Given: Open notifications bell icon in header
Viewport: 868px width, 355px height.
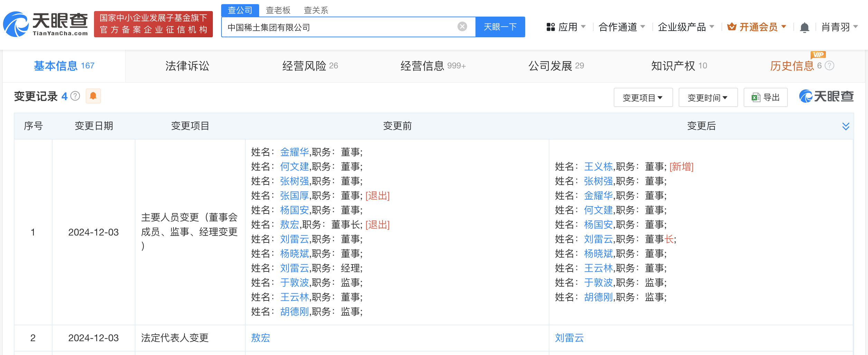Looking at the screenshot, I should [x=804, y=27].
